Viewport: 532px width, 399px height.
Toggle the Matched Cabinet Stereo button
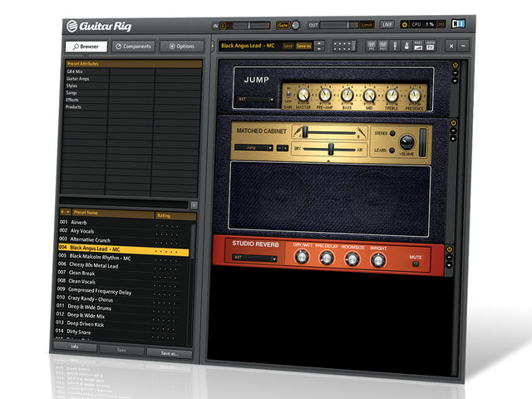[392, 133]
